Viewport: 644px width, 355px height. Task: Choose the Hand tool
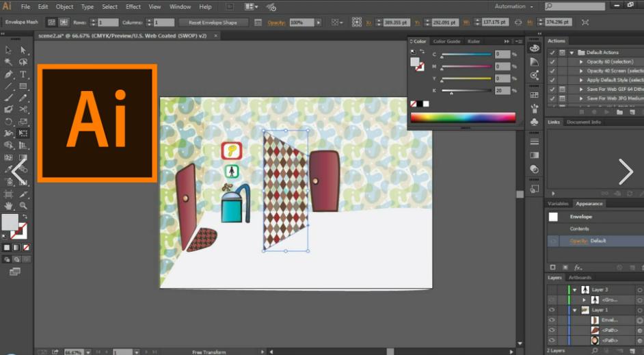click(9, 205)
